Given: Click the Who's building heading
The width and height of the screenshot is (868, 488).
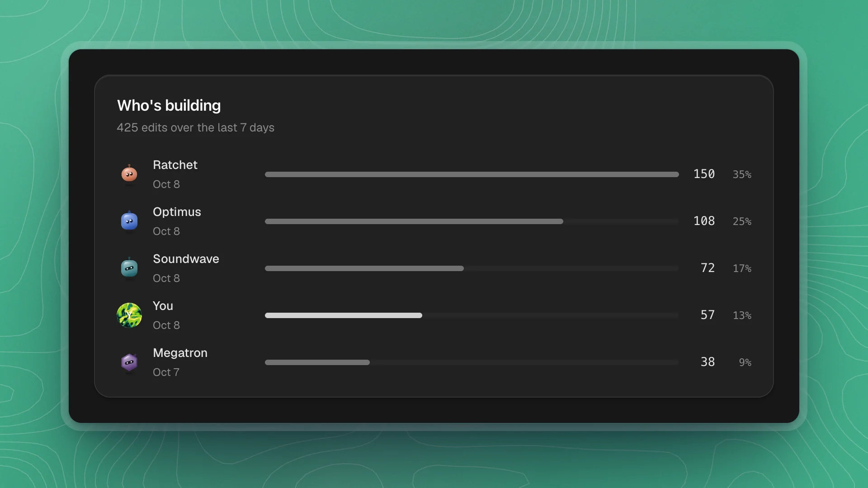Looking at the screenshot, I should pyautogui.click(x=169, y=105).
